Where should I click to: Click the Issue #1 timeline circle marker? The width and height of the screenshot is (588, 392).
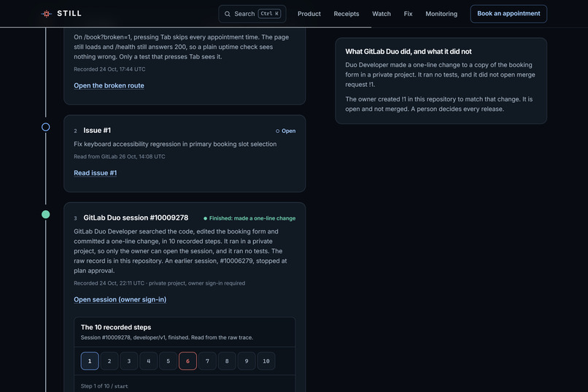coord(46,127)
